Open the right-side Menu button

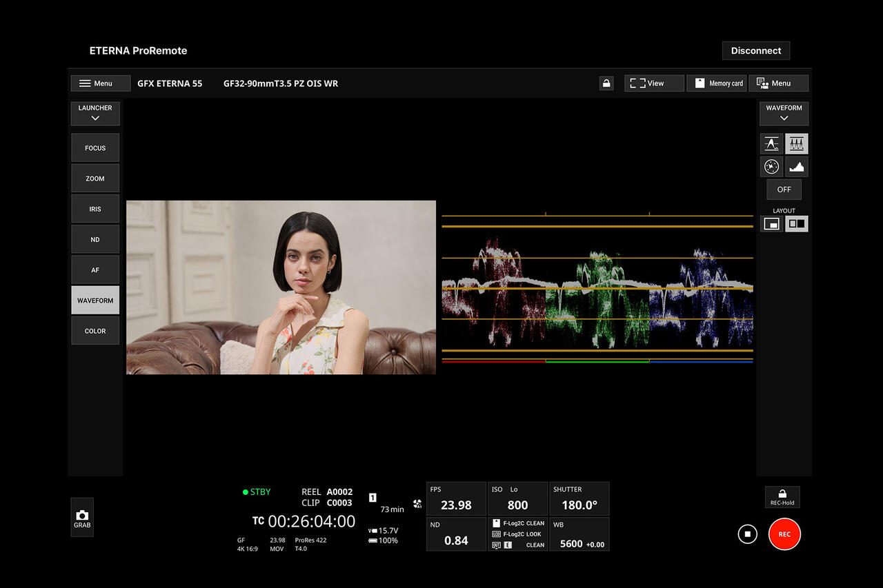pos(779,83)
